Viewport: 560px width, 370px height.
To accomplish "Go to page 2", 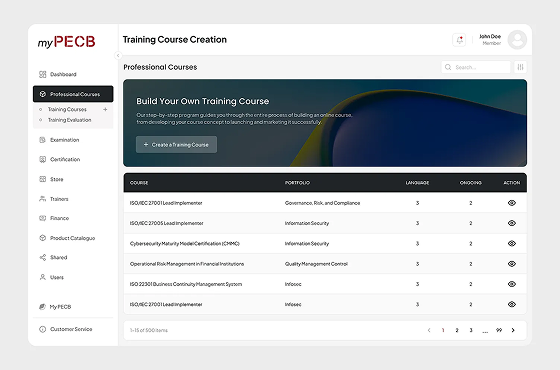I will [x=457, y=330].
